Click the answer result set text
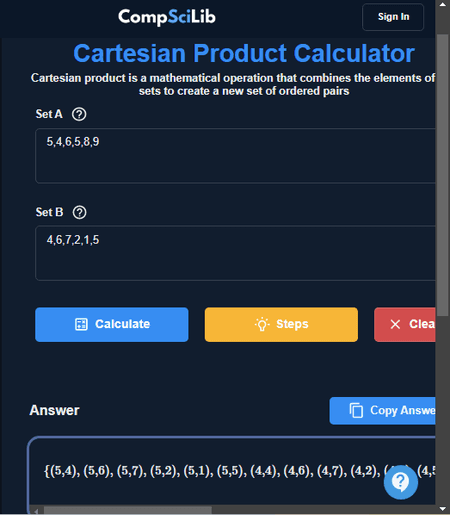The width and height of the screenshot is (450, 515). pos(239,471)
